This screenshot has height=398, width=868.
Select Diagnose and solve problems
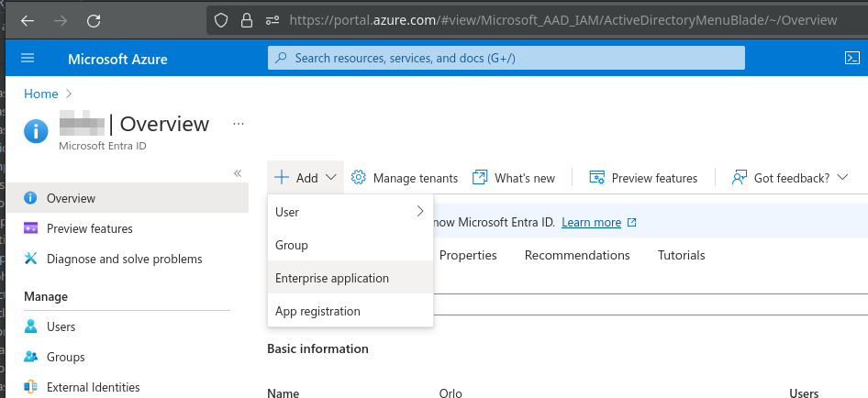click(x=124, y=259)
